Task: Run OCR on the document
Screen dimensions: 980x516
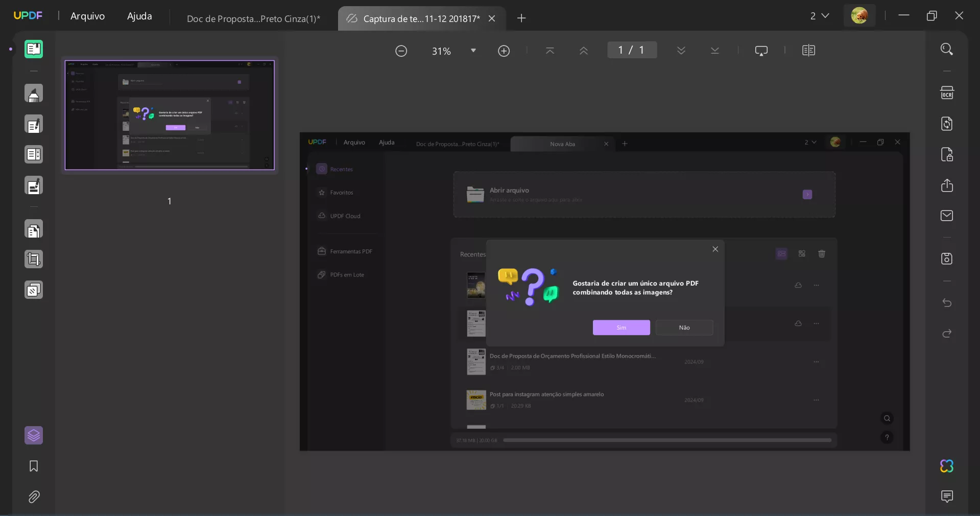Action: [x=947, y=92]
